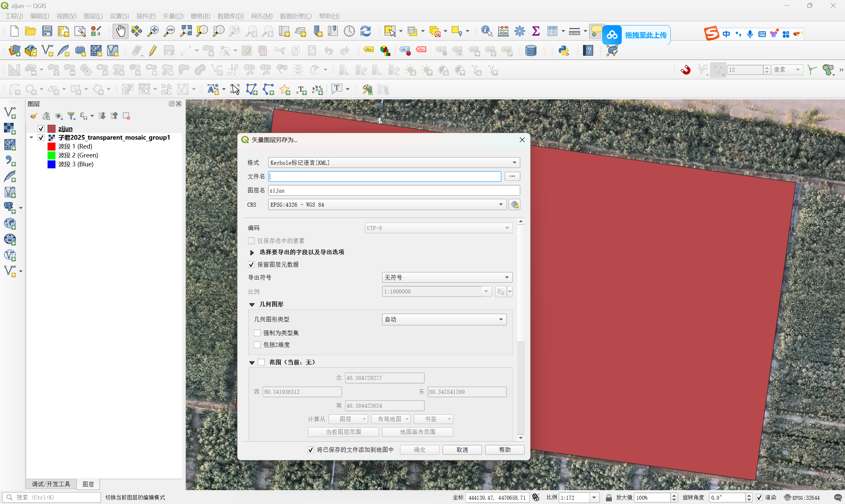Viewport: 845px width, 504px height.
Task: Open the 导出符号 无符号 dropdown
Action: (x=447, y=278)
